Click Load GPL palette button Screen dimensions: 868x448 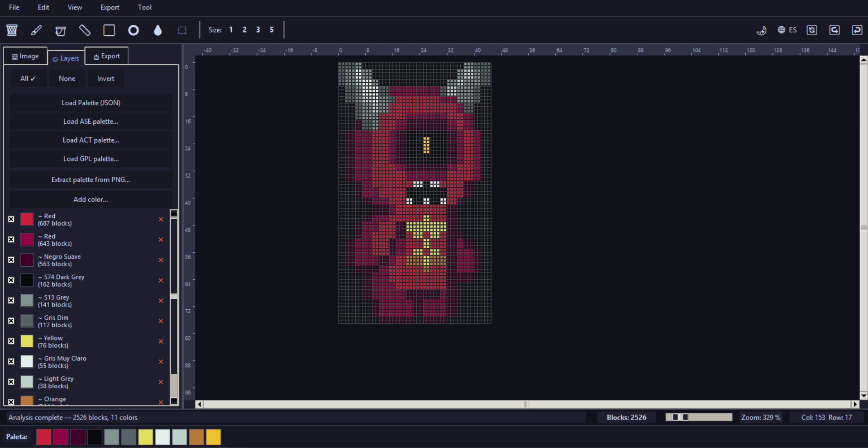91,159
